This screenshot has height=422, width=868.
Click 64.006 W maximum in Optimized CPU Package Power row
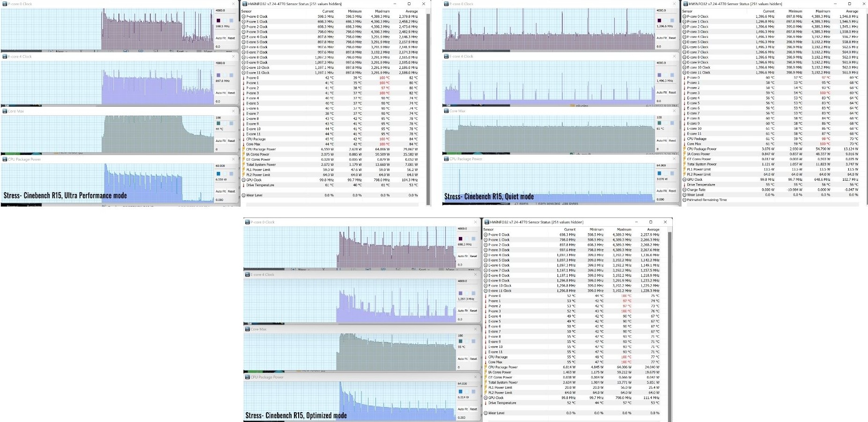coord(624,367)
